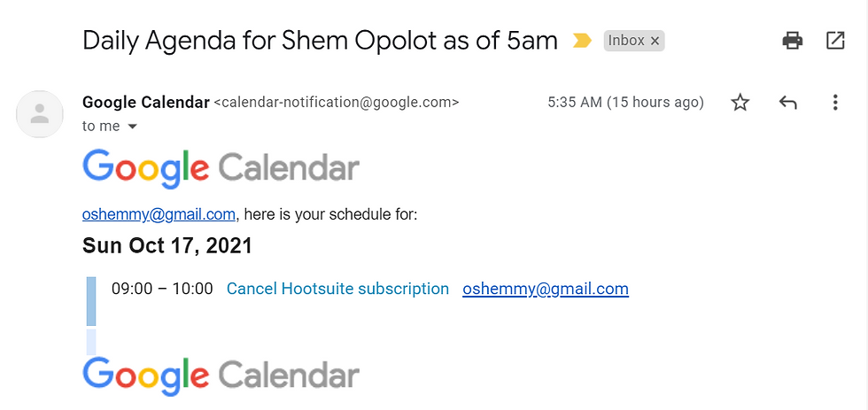Click the top Google Calendar logo
The width and height of the screenshot is (868, 410).
[221, 169]
